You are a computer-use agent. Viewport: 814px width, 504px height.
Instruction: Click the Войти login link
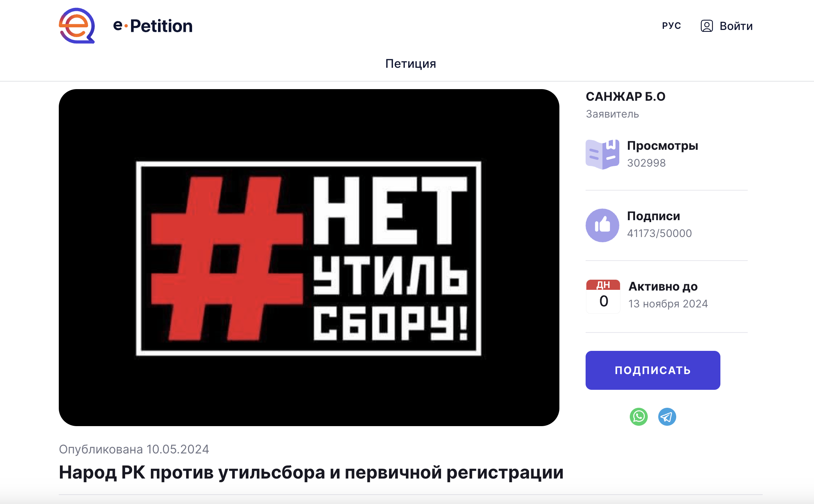[x=736, y=26]
